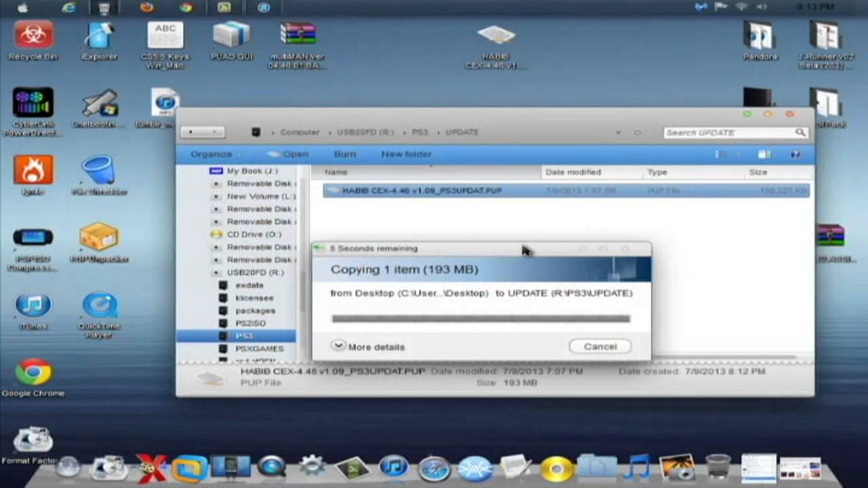
Task: Sort by the Date modified column
Action: tap(591, 172)
